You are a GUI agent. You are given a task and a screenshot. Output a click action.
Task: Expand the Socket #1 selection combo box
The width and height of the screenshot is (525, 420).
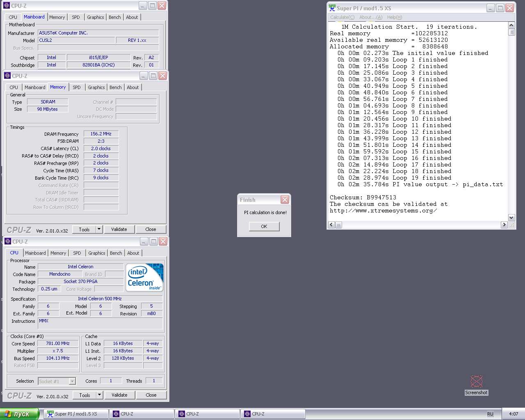(72, 381)
